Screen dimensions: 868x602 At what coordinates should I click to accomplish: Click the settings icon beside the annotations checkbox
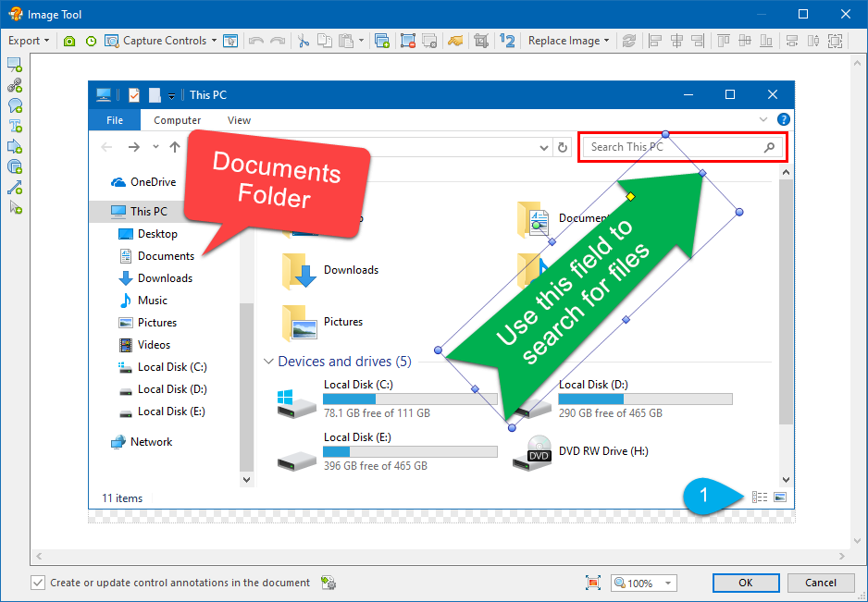(329, 583)
